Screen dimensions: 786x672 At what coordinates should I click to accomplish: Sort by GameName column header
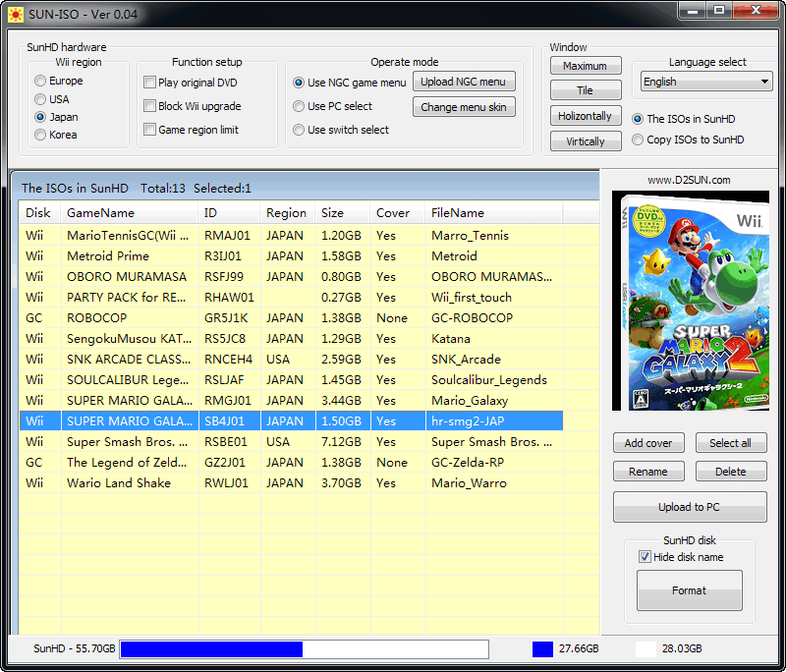click(x=130, y=213)
